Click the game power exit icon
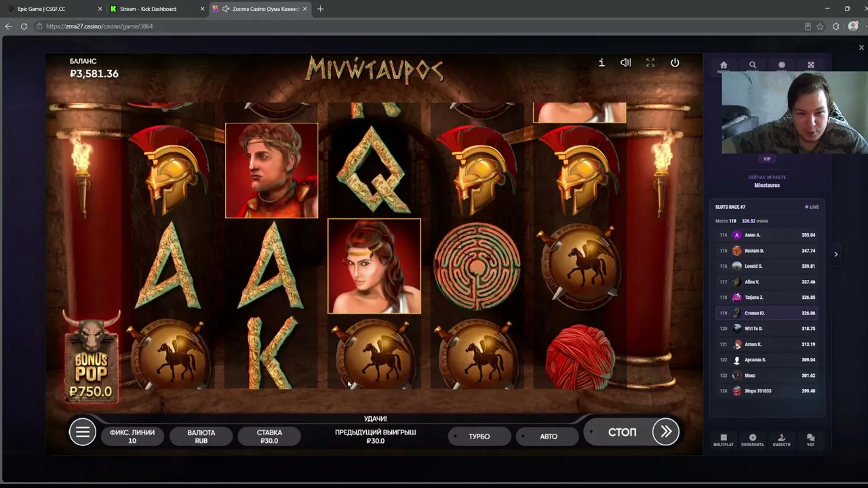The image size is (868, 488). coord(675,62)
